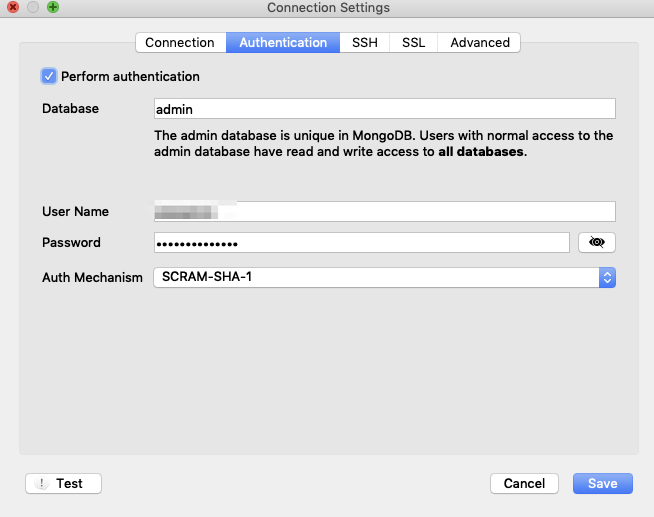Cancel the connection settings dialog
The height and width of the screenshot is (517, 654).
tap(524, 483)
